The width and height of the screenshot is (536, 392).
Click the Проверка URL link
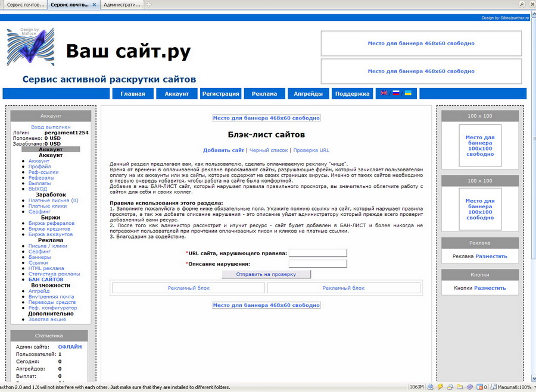click(x=311, y=150)
